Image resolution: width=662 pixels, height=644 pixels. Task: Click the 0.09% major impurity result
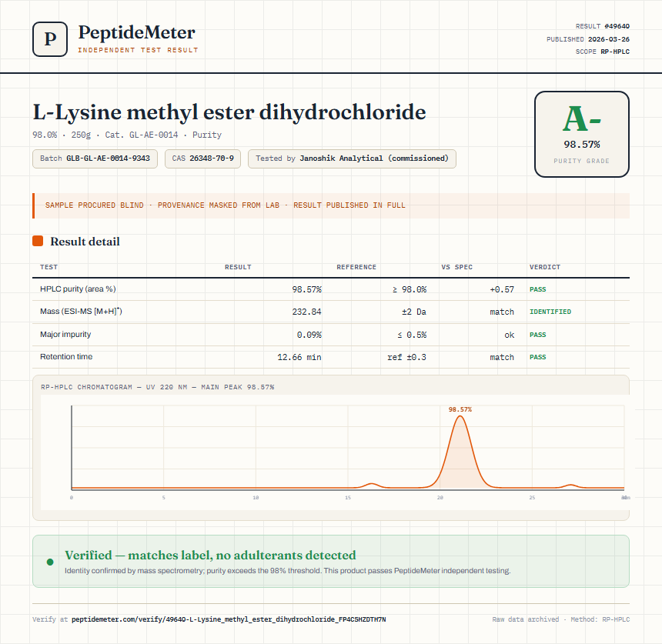click(x=309, y=335)
